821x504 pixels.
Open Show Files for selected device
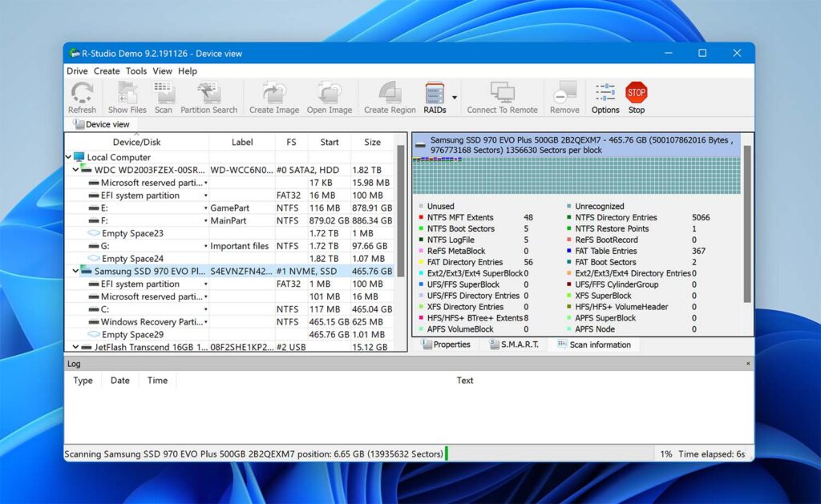pos(126,92)
